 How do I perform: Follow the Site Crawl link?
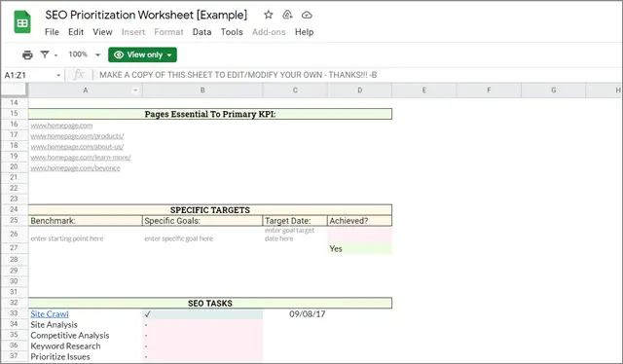tap(50, 314)
